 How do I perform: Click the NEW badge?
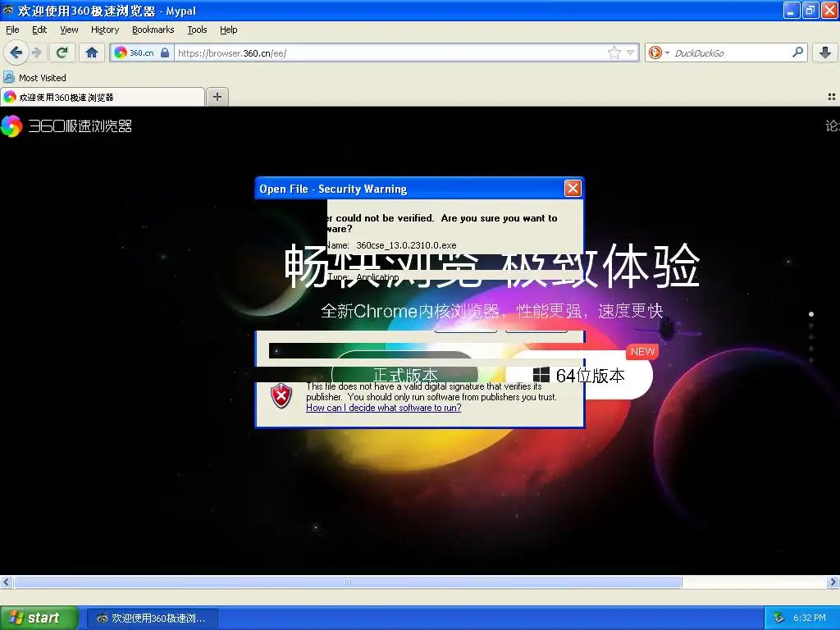click(x=642, y=351)
